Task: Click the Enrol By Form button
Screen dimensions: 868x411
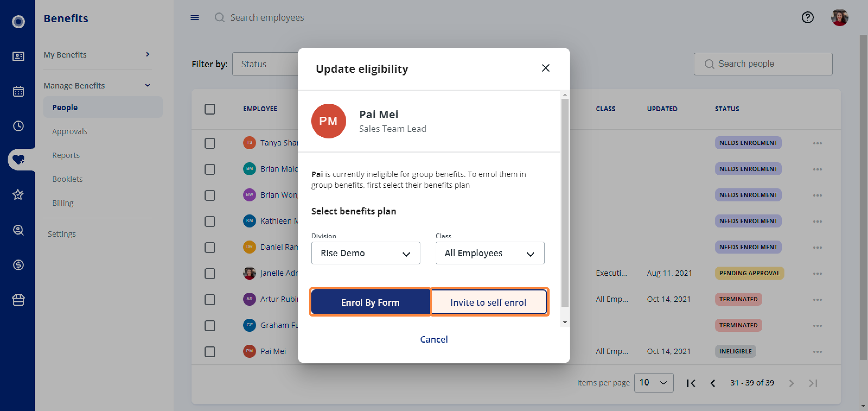Action: pos(370,302)
